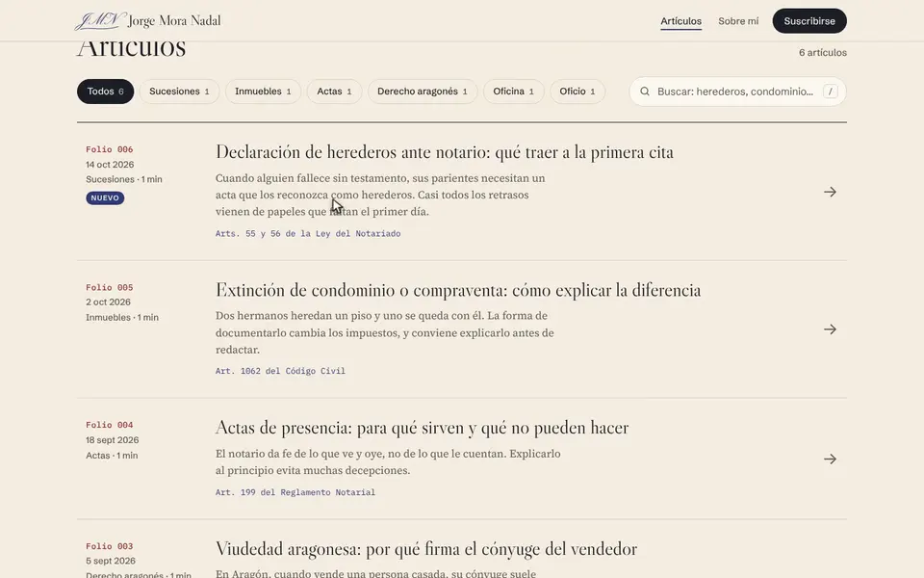Filter by Sucesiones category
Image resolution: width=924 pixels, height=578 pixels.
(179, 92)
